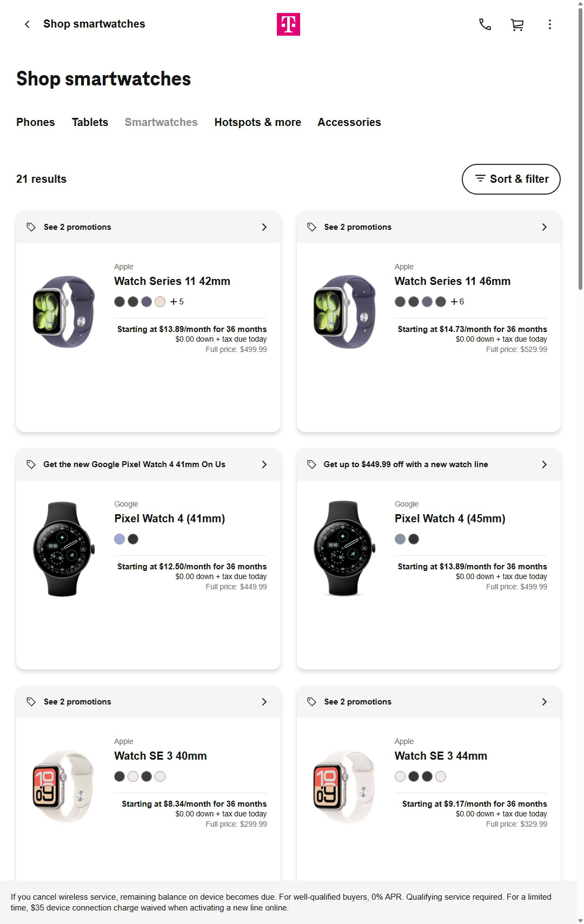Open the three-dot overflow menu
Image resolution: width=584 pixels, height=924 pixels.
[550, 24]
